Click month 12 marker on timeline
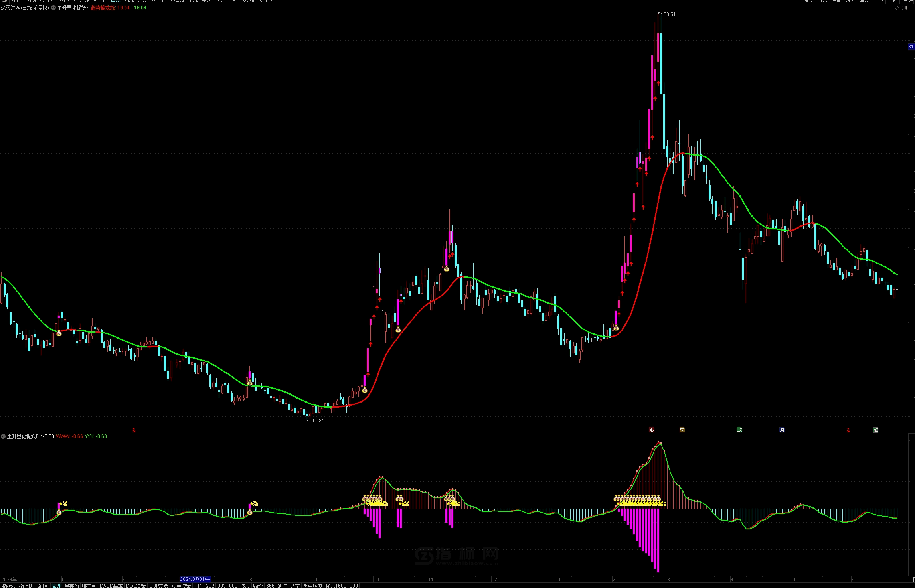The image size is (915, 588). [494, 580]
